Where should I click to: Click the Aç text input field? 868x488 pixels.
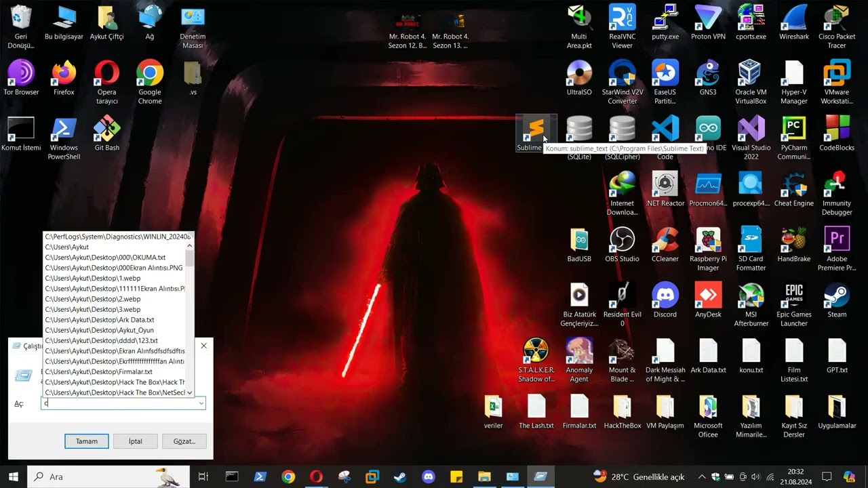(x=119, y=403)
